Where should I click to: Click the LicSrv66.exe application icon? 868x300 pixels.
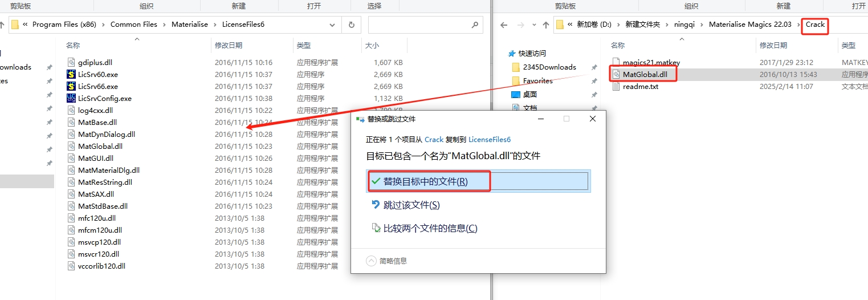coord(71,86)
